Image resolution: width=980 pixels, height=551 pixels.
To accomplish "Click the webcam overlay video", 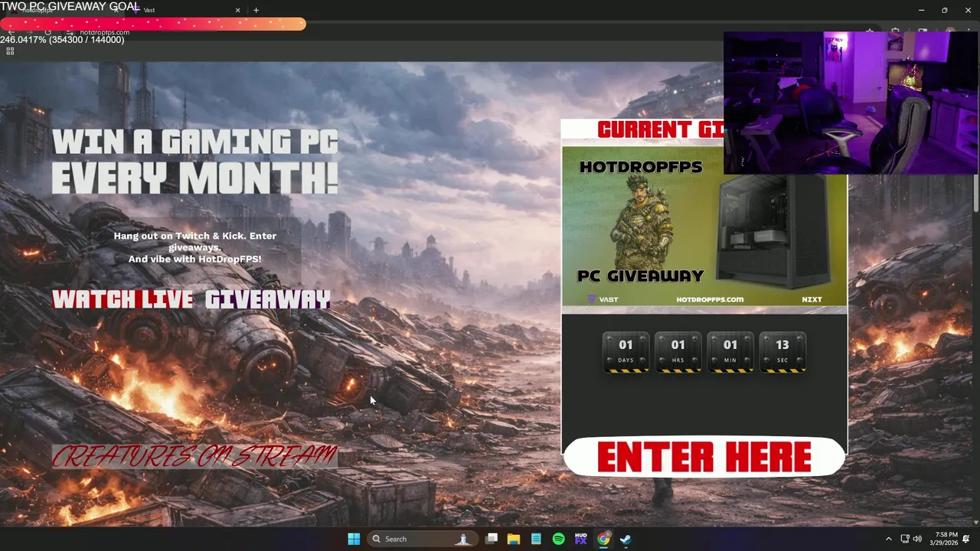I will 851,103.
